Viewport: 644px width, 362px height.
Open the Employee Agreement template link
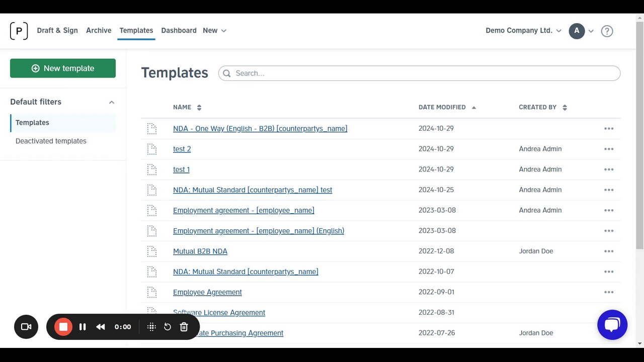tap(207, 292)
